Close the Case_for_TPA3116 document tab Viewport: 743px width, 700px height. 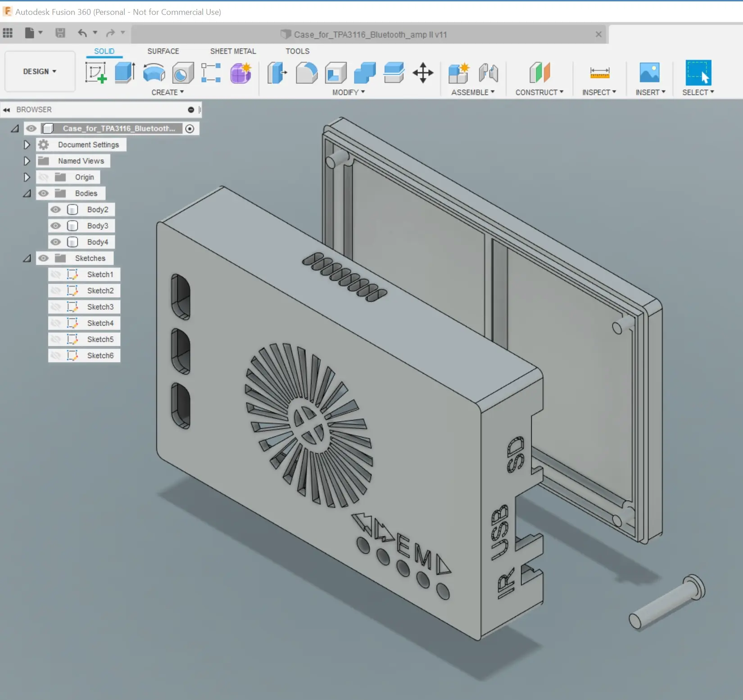pos(598,34)
